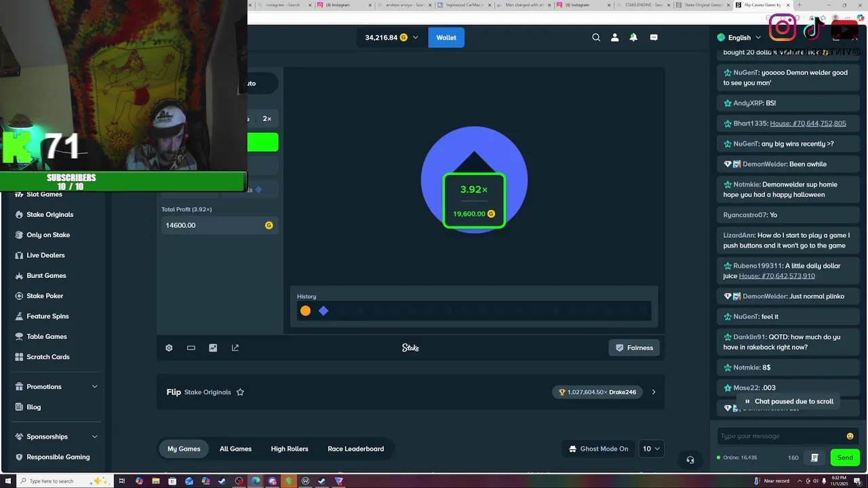Click the Fairness button
Image resolution: width=868 pixels, height=488 pixels.
pos(634,348)
